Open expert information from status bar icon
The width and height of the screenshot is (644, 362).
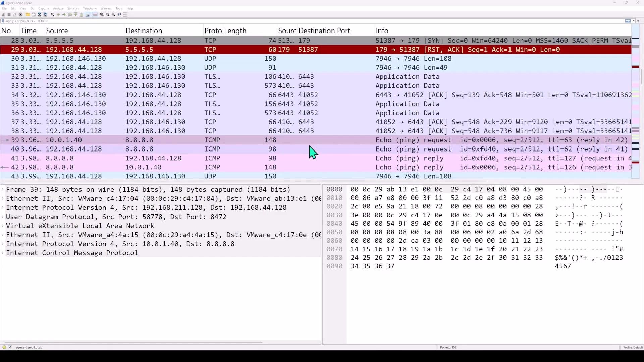4,347
